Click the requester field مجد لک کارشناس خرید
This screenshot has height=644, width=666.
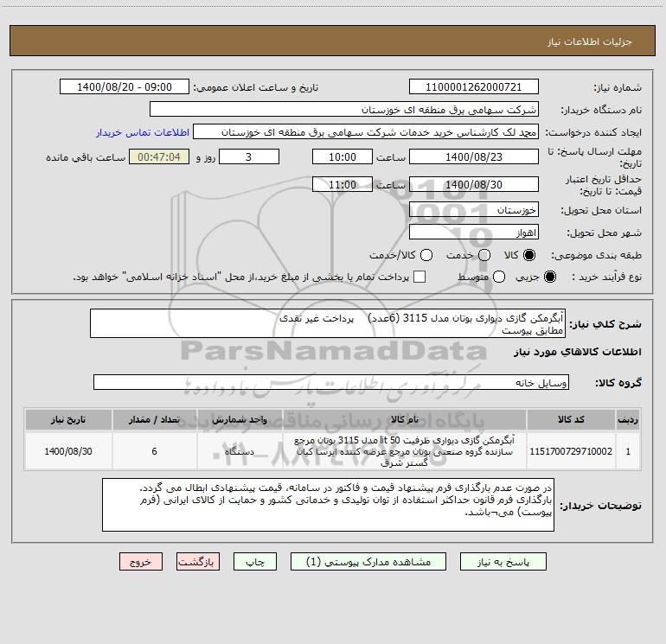(366, 132)
